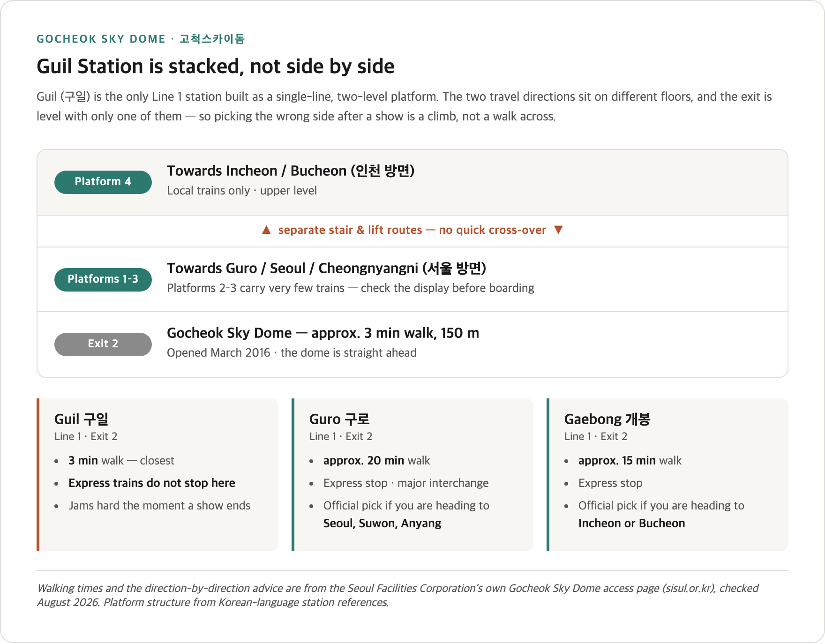Click the 'Guil 구일' card heading

point(82,419)
